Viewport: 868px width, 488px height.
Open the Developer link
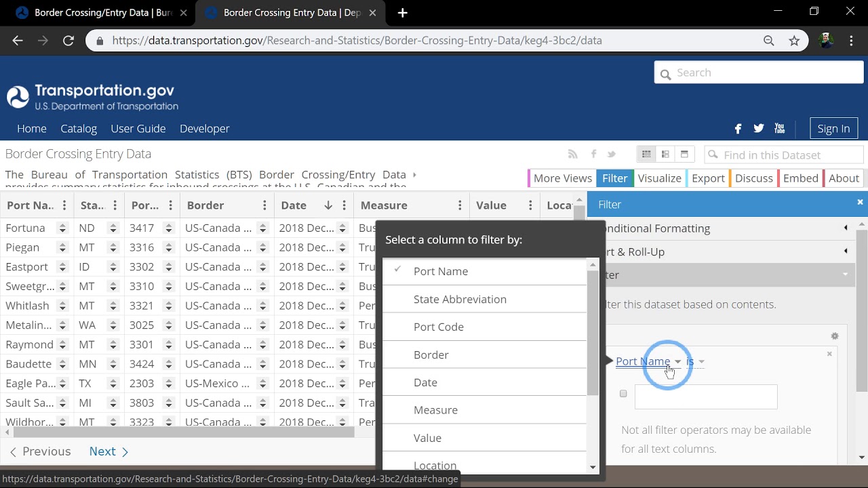point(205,128)
